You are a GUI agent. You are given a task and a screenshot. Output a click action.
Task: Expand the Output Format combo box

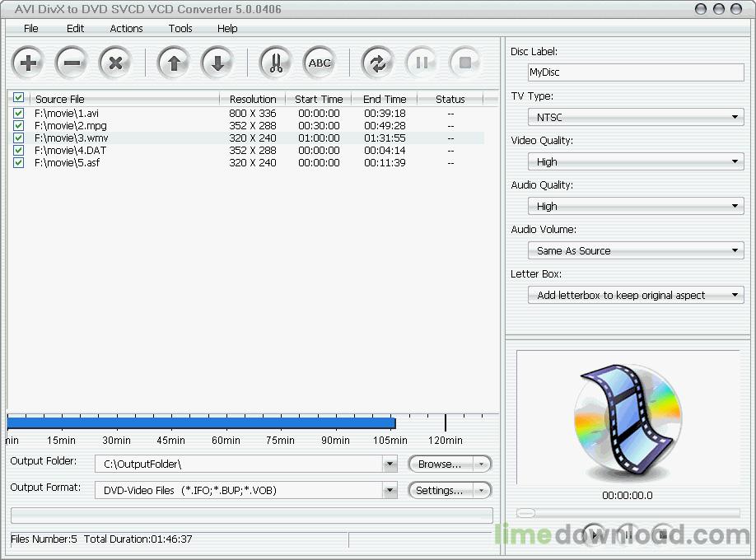coord(390,490)
